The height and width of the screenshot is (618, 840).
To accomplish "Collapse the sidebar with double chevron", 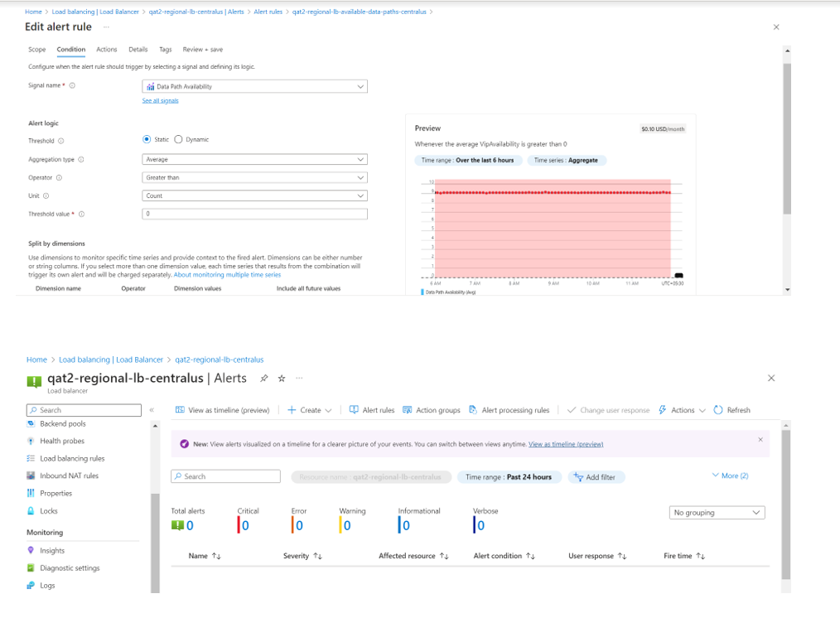I will point(152,410).
